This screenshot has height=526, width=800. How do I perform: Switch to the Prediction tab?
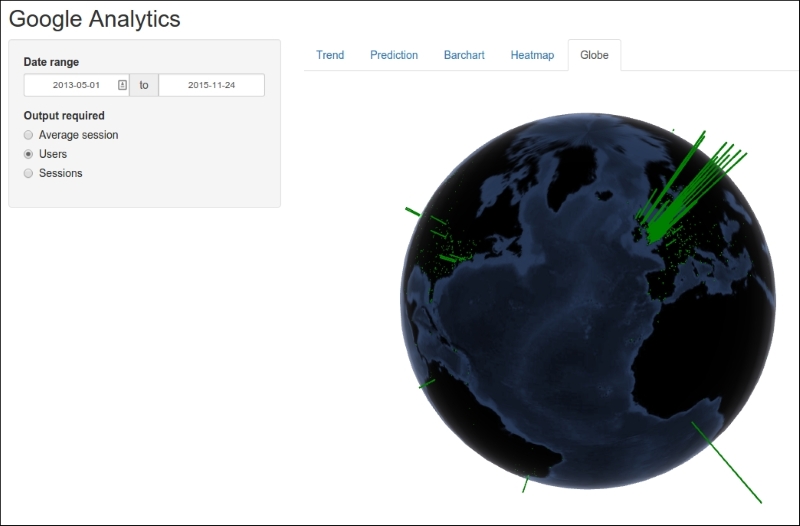point(394,55)
